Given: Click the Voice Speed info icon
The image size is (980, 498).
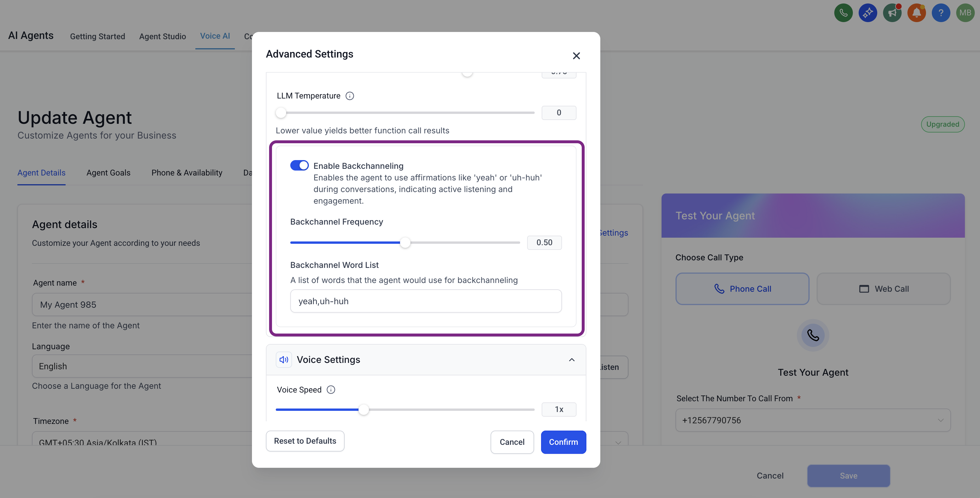Looking at the screenshot, I should 331,390.
